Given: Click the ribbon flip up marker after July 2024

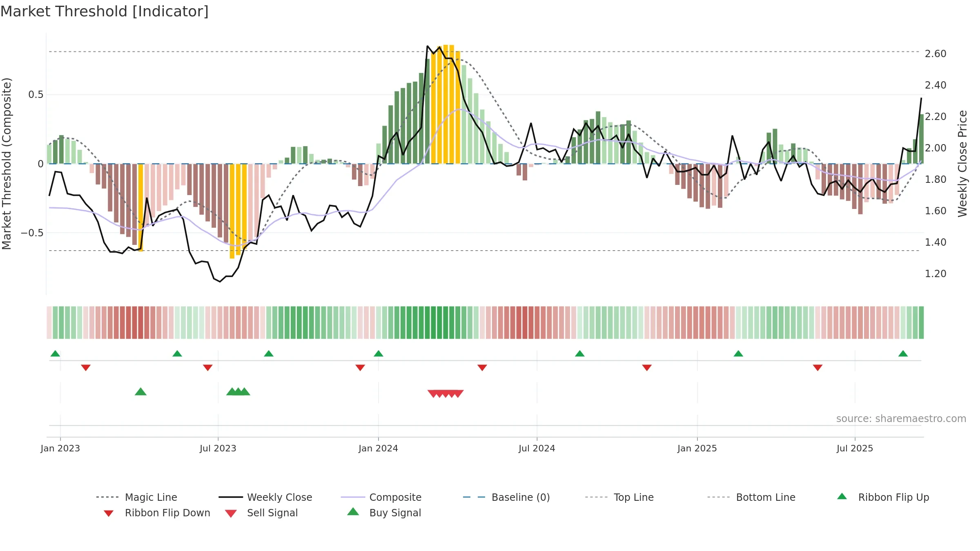Looking at the screenshot, I should pos(580,353).
